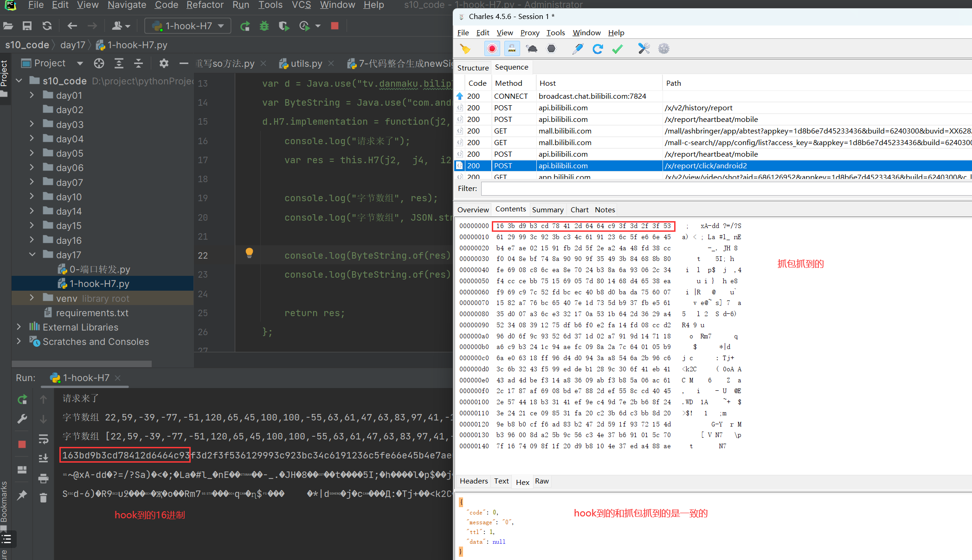Viewport: 972px width, 560px height.
Task: Toggle breakpoints hexagon icon in Charles
Action: point(551,49)
